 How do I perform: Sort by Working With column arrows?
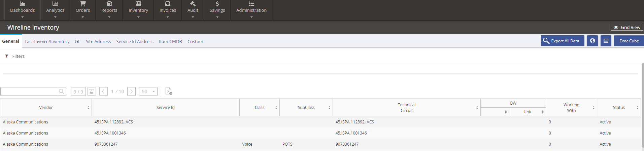pyautogui.click(x=594, y=108)
